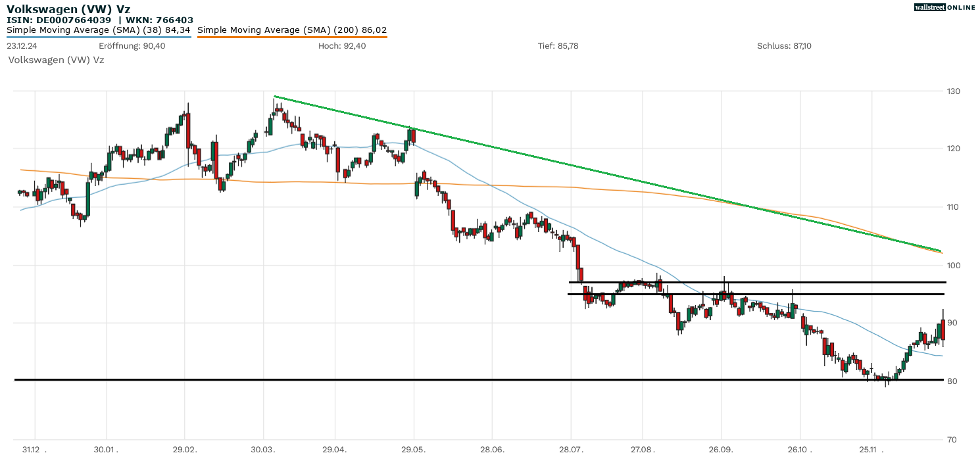Click the 28.07. date axis marker

click(571, 450)
